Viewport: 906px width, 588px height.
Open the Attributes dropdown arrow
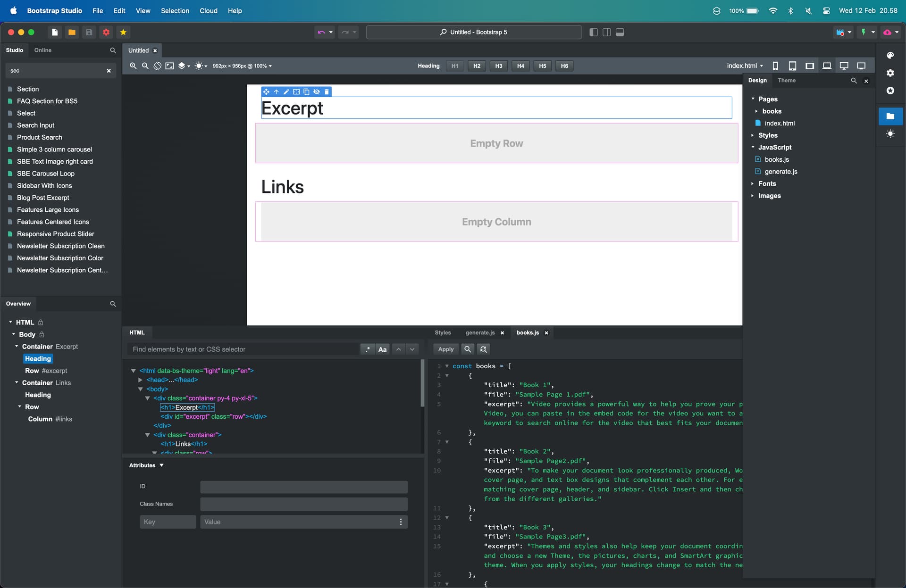[x=161, y=465]
